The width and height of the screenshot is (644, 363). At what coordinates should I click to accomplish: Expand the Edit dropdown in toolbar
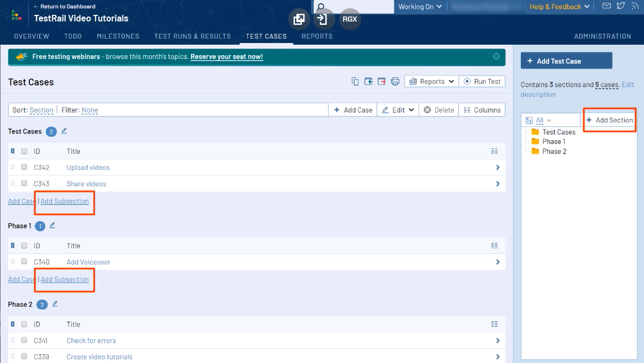[398, 110]
